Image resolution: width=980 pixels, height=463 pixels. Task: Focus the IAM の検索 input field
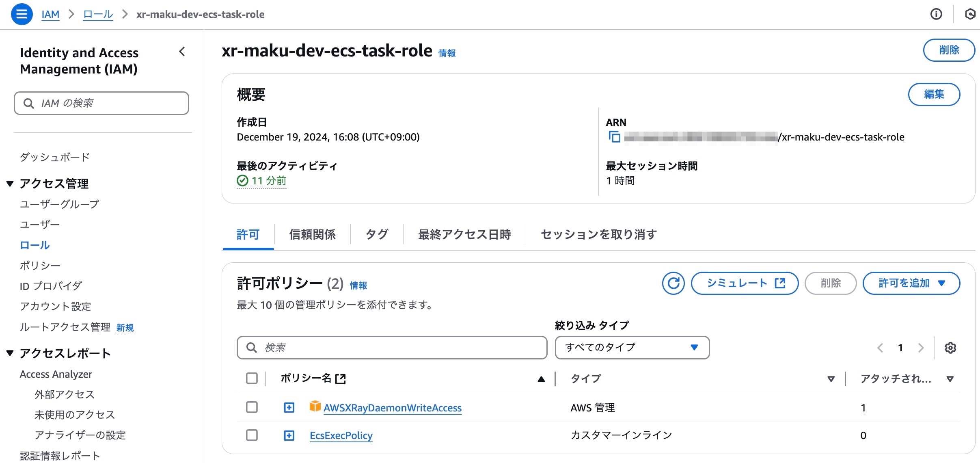tap(101, 103)
